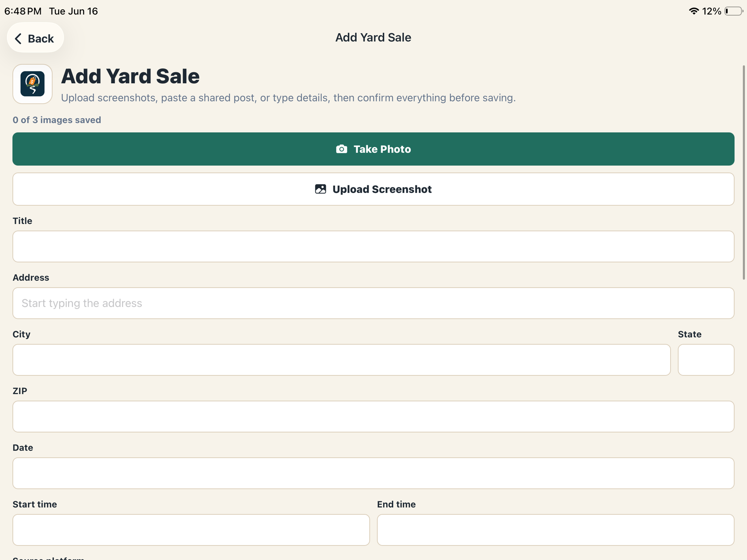Click into the ZIP field
747x560 pixels.
pyautogui.click(x=373, y=416)
